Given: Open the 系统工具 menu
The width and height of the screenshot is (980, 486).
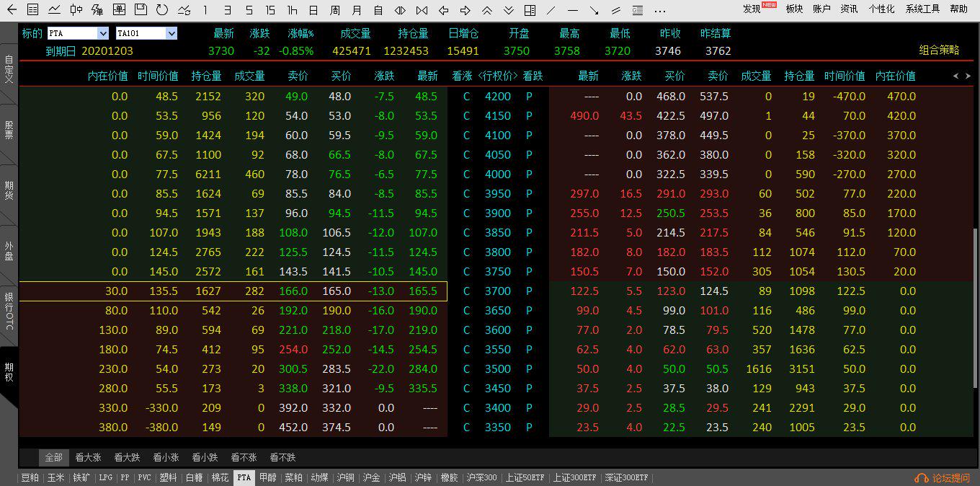Looking at the screenshot, I should point(922,9).
